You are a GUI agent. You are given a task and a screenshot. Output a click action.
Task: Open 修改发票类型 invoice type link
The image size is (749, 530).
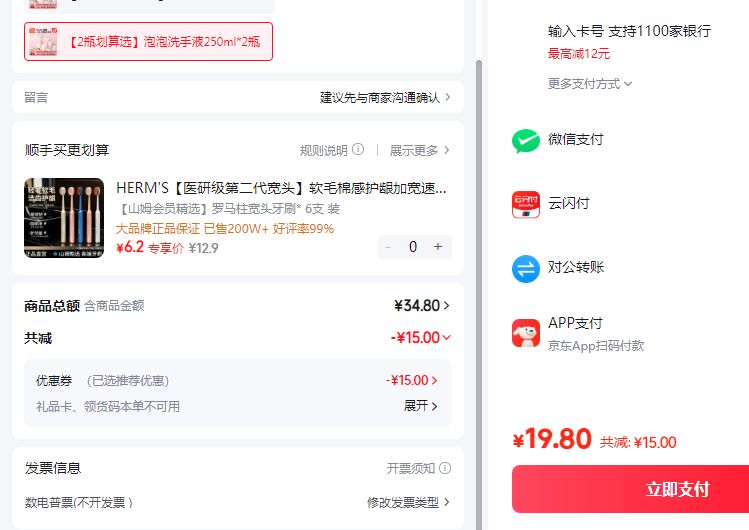[408, 502]
